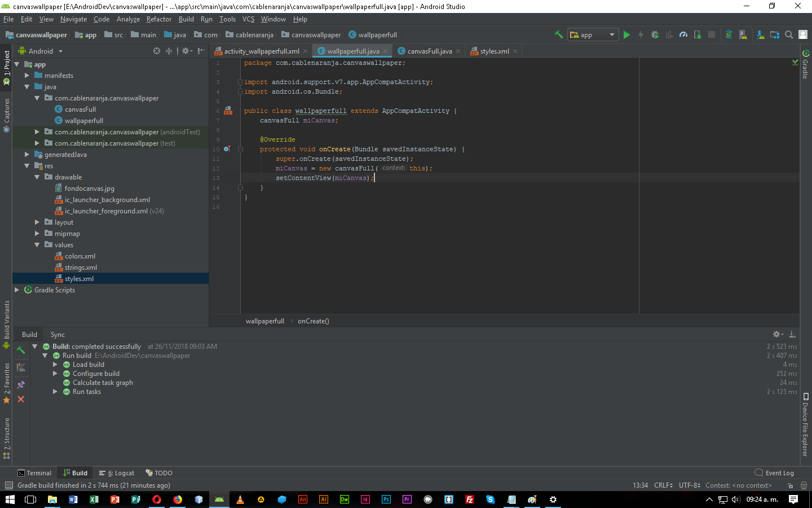The height and width of the screenshot is (508, 812).
Task: Open Android project view dropdown
Action: [x=41, y=51]
